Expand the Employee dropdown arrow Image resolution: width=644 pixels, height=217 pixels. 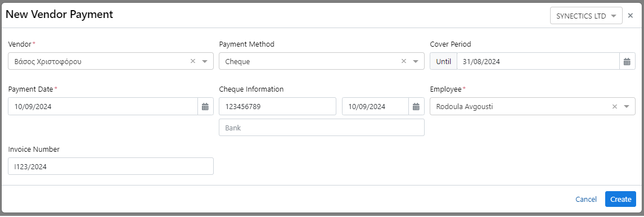(x=627, y=107)
